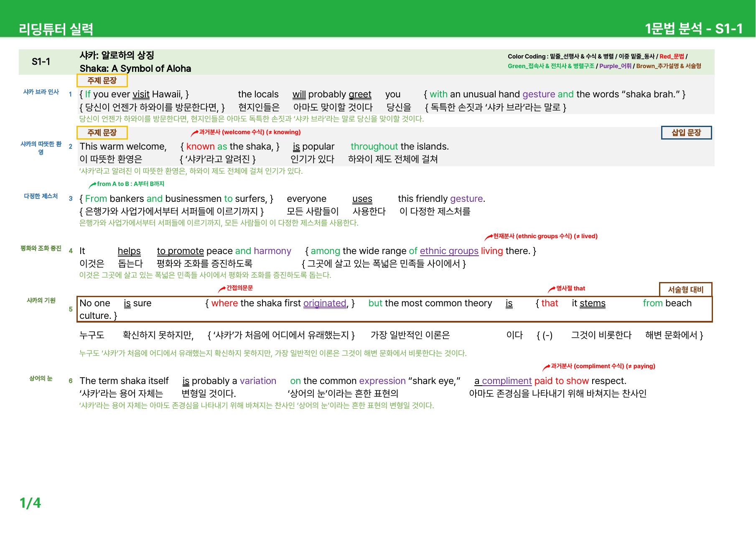Click the grammar note "명사절 that"
756x534 pixels.
pos(570,288)
